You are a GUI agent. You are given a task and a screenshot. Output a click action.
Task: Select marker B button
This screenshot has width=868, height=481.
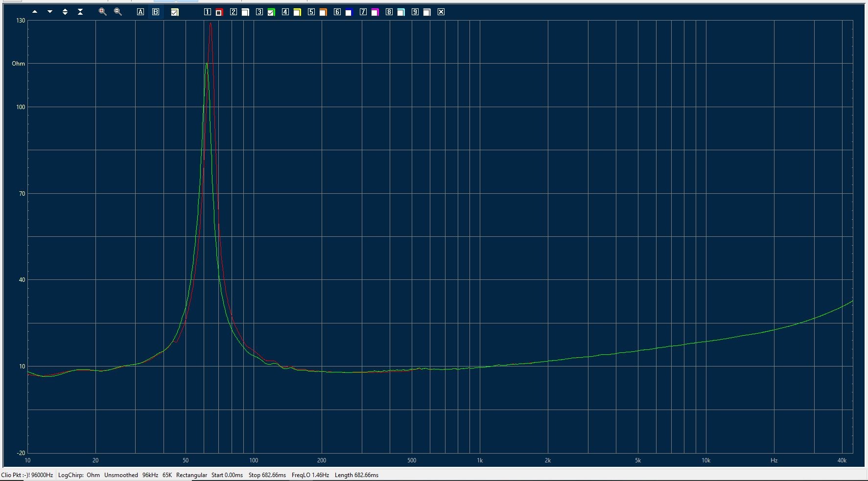(x=156, y=12)
